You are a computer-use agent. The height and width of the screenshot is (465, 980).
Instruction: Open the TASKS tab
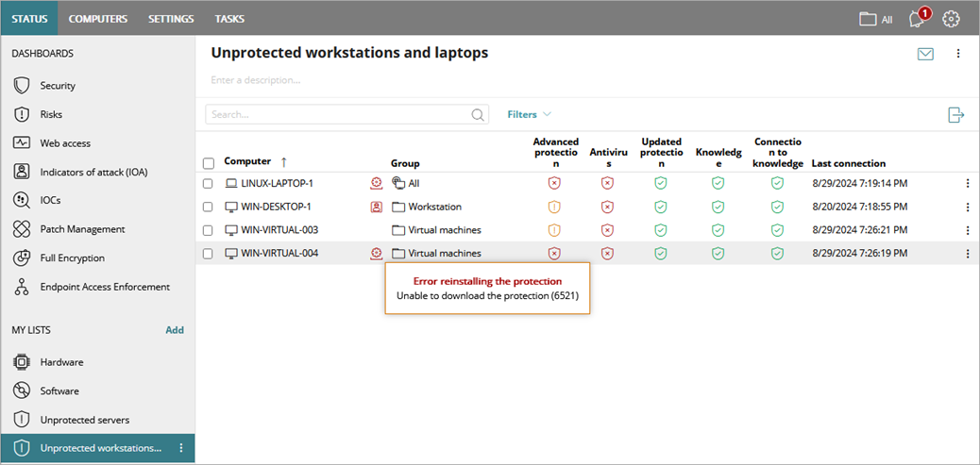pos(229,19)
